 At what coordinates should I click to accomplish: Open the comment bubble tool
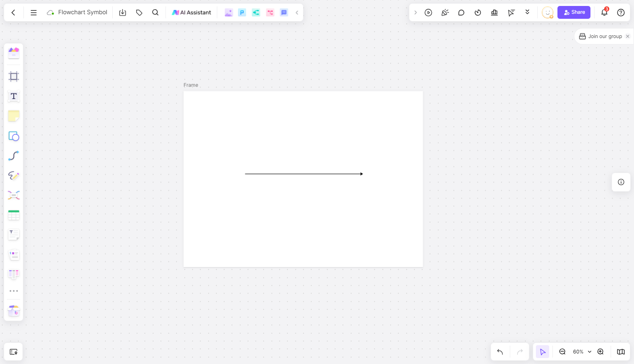coord(461,12)
